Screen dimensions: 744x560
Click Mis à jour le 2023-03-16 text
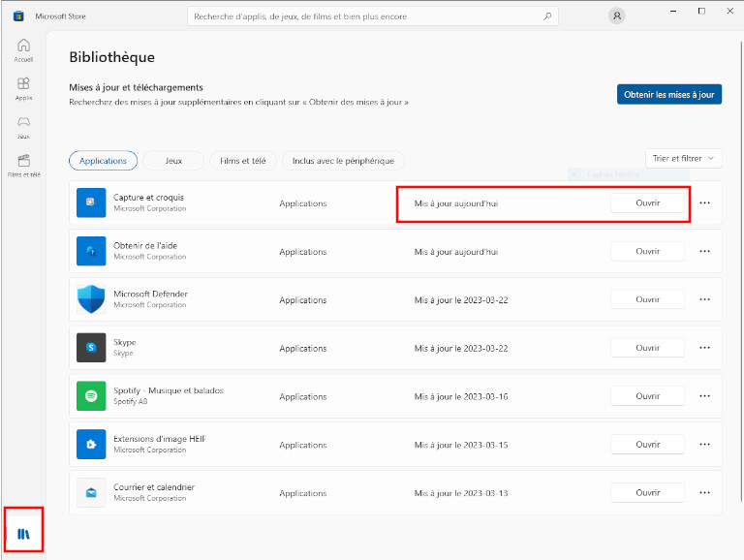[x=461, y=396]
